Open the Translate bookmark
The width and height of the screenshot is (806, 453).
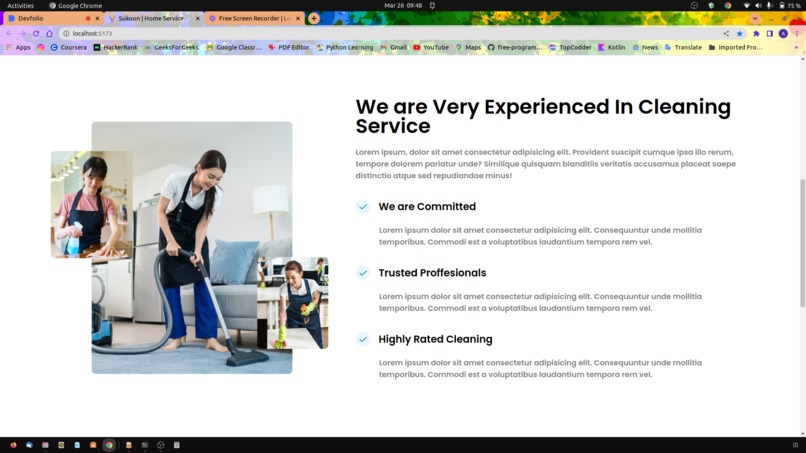(x=683, y=47)
